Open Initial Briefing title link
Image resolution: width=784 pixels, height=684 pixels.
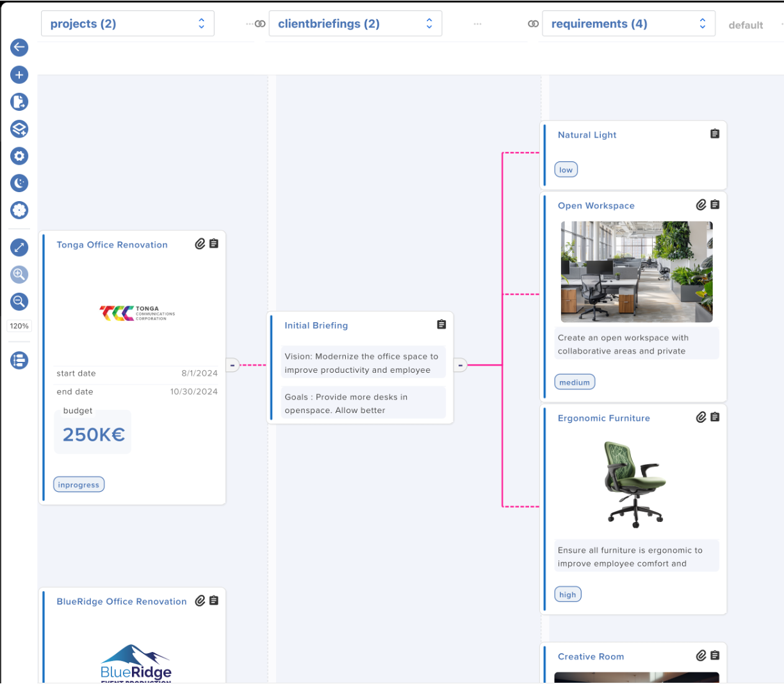[316, 325]
